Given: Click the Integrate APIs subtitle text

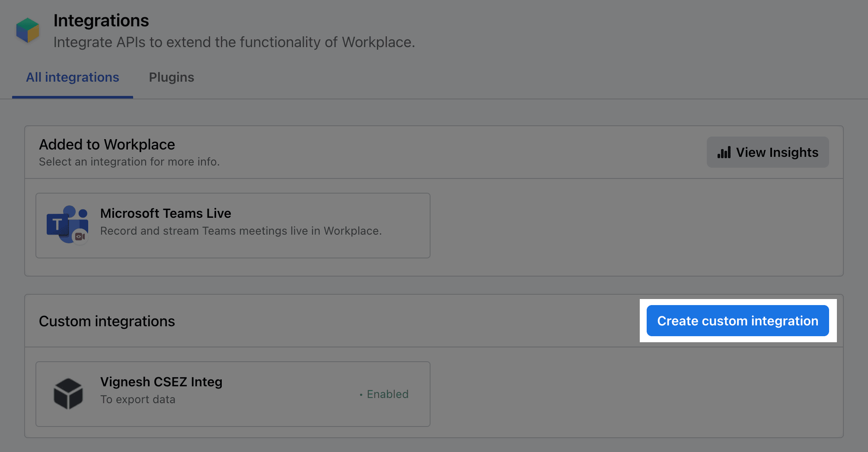Looking at the screenshot, I should (234, 42).
